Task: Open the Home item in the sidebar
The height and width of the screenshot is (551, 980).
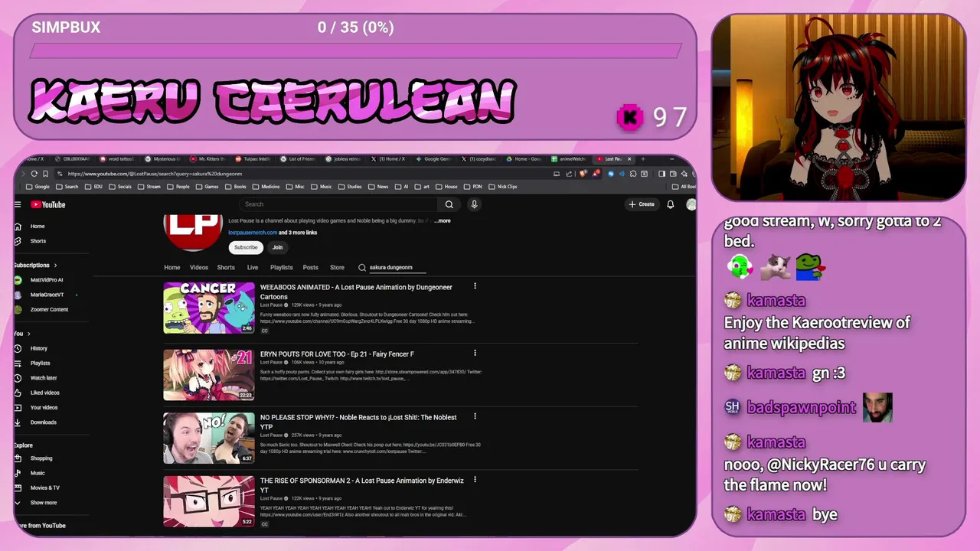Action: click(x=31, y=227)
